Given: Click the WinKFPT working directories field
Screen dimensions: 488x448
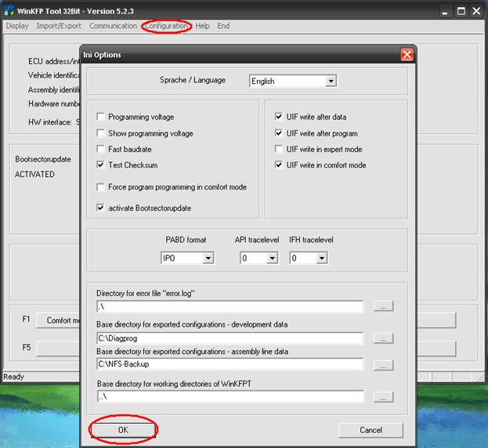Looking at the screenshot, I should (x=230, y=396).
